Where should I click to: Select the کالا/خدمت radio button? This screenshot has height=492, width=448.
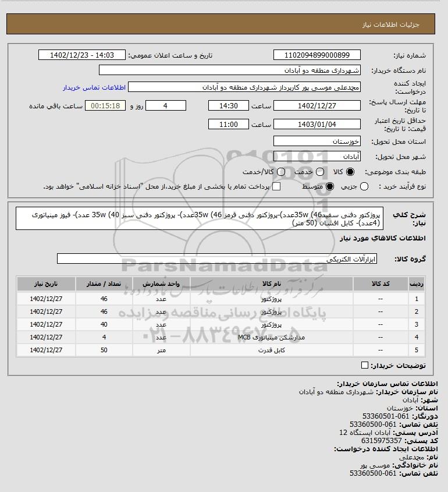tap(281, 172)
